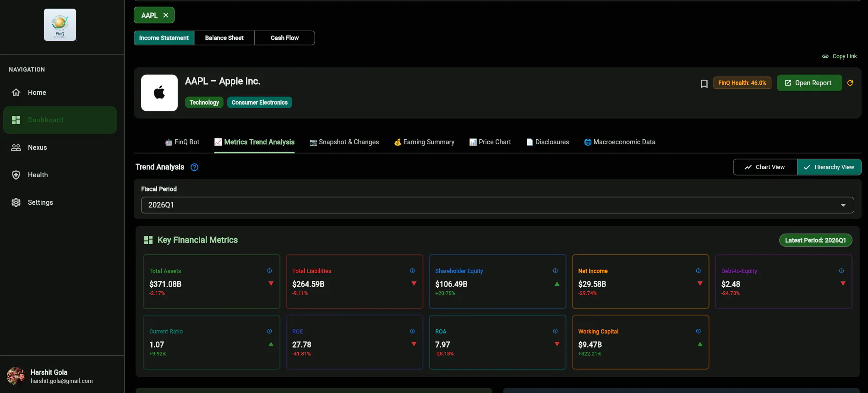Go to Nexus in navigation
The image size is (868, 393).
(60, 147)
